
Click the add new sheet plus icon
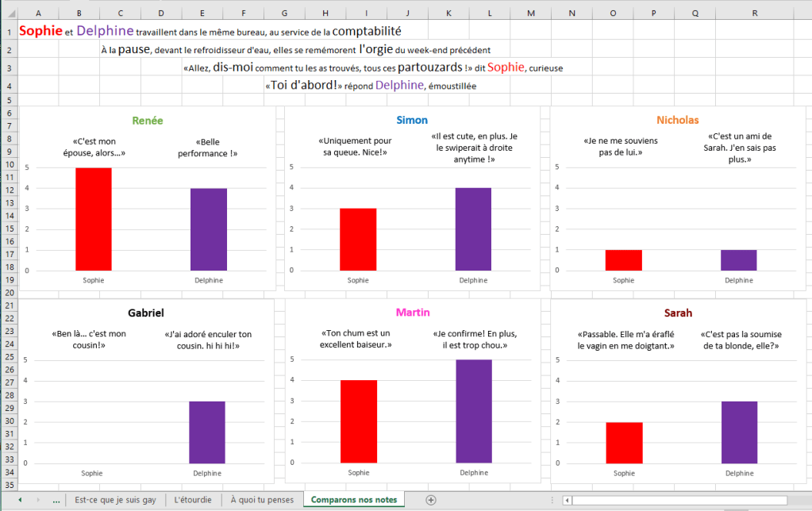pos(431,500)
